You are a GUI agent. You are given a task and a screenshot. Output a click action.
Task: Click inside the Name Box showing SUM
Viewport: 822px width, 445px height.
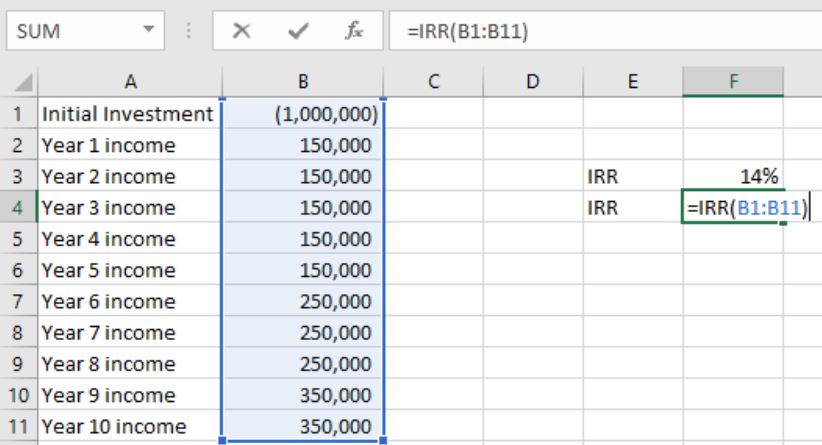(73, 31)
